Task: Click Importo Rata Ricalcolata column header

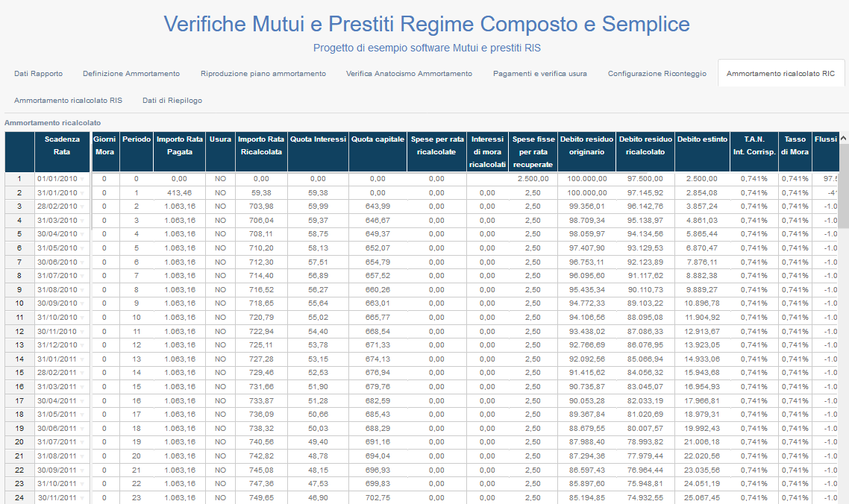Action: point(261,151)
